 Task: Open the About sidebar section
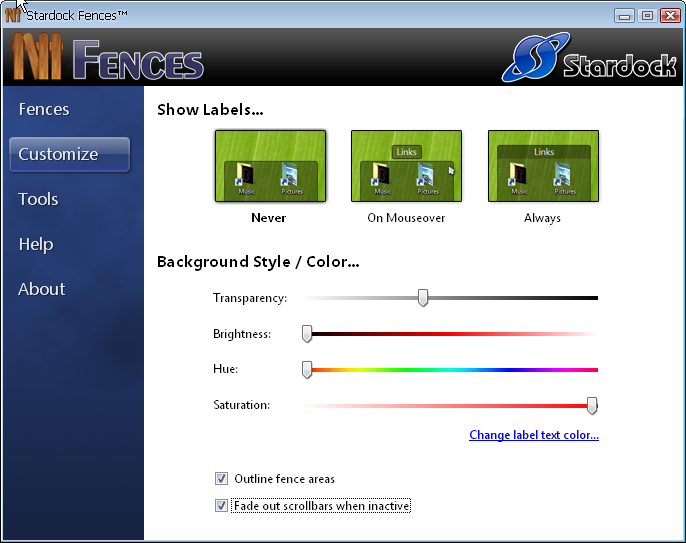[x=42, y=289]
